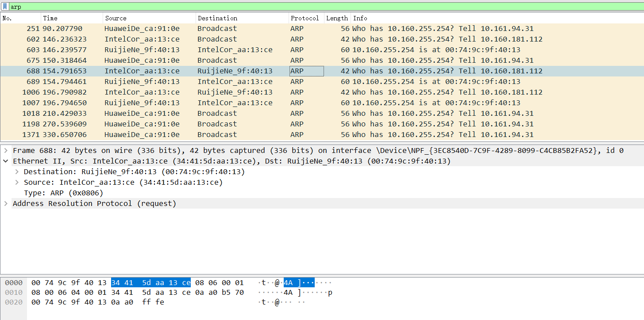Select the Type: ARP (0x0806) line
The height and width of the screenshot is (320, 644).
(63, 193)
